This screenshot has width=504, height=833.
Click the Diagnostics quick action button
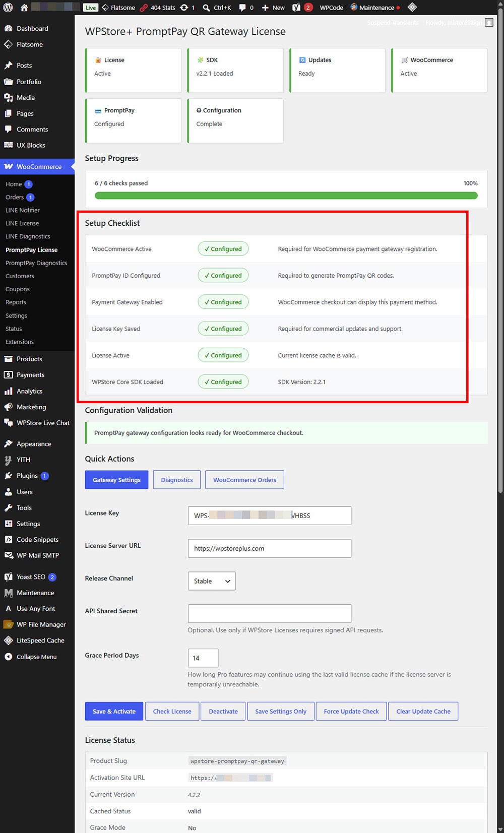coord(177,480)
